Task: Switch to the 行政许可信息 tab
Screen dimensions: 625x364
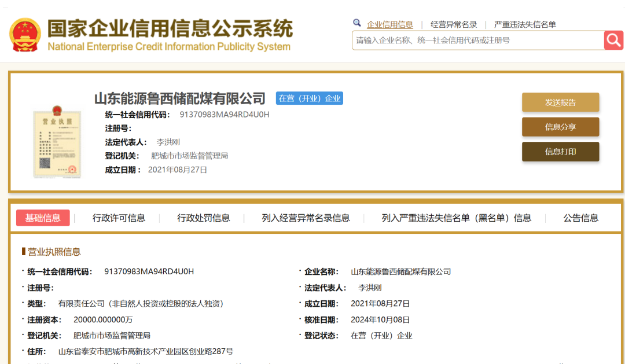Action: (x=119, y=218)
